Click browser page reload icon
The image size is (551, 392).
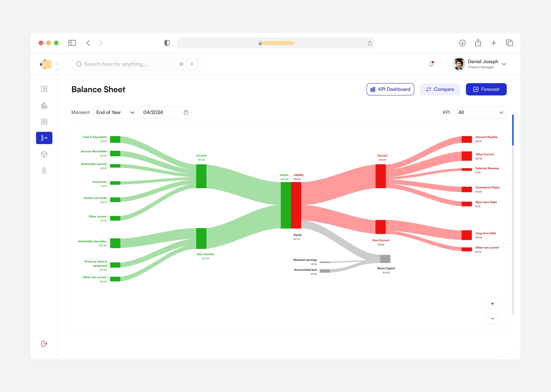(x=370, y=43)
